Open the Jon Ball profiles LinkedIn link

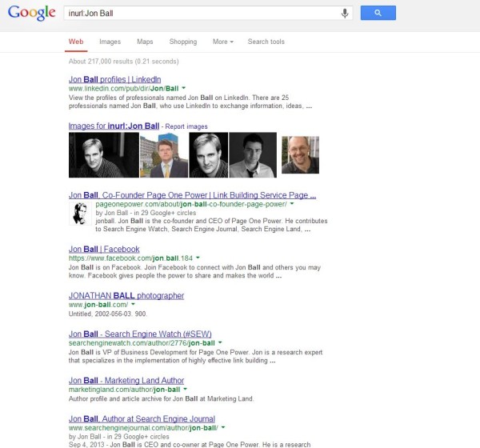point(114,79)
